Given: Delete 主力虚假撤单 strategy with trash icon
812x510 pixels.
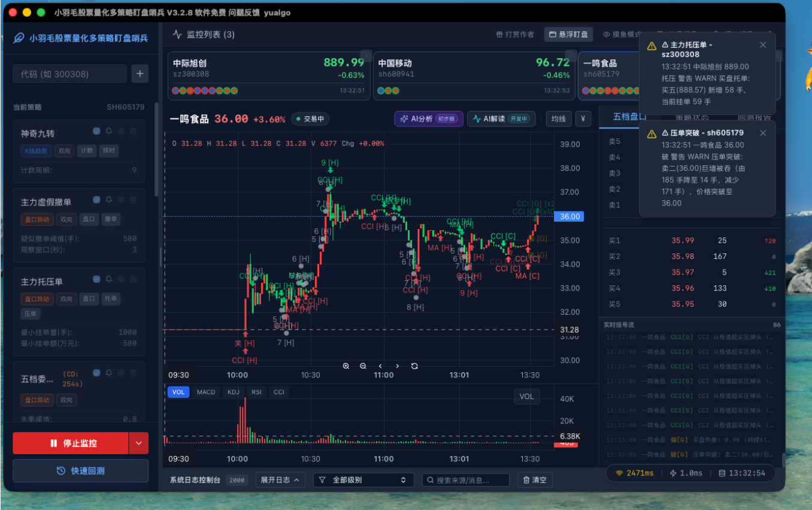Looking at the screenshot, I should [x=133, y=200].
